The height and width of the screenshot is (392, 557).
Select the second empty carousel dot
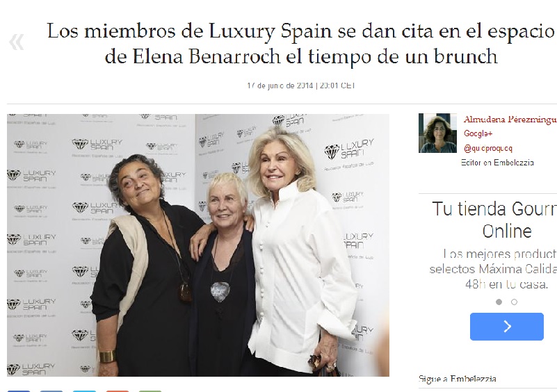(x=514, y=302)
